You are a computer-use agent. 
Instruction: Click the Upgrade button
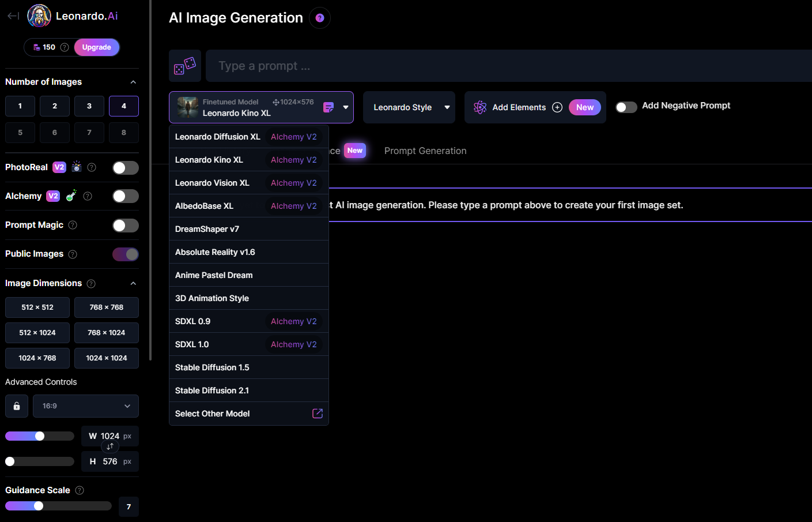[97, 47]
